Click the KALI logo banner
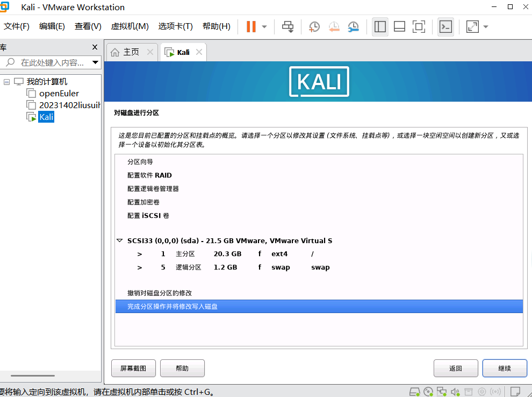Screen dimensions: 532x397 [x=319, y=82]
